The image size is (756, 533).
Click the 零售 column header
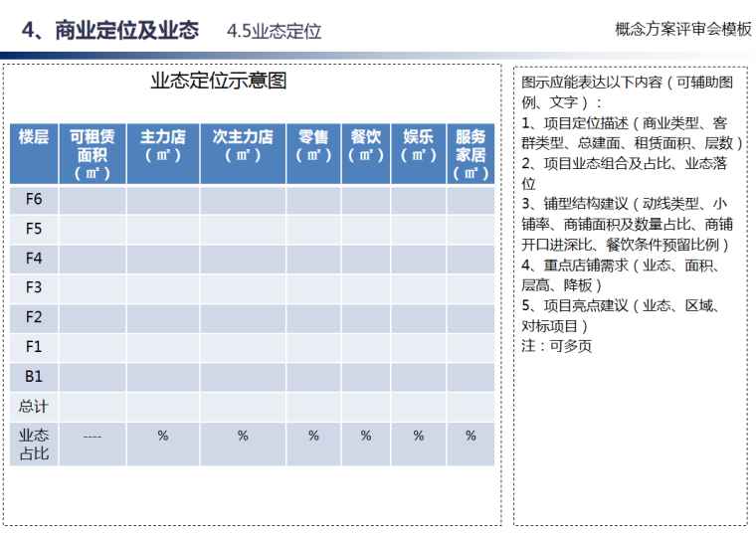(x=313, y=145)
